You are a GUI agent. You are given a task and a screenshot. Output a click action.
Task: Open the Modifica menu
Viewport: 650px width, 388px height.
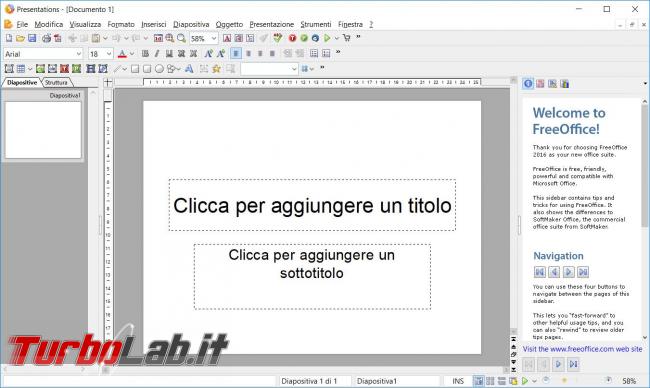pyautogui.click(x=49, y=24)
